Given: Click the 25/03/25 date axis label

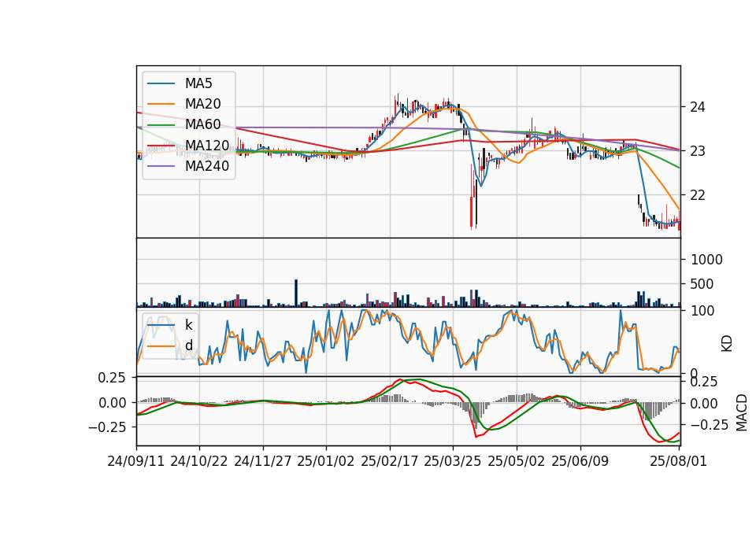Looking at the screenshot, I should (x=453, y=461).
